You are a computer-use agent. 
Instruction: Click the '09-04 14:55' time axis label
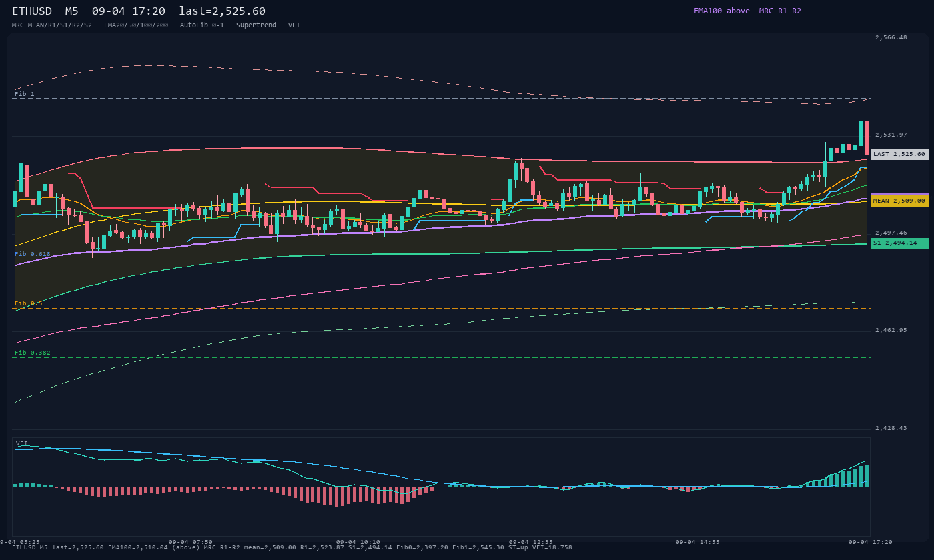point(698,542)
